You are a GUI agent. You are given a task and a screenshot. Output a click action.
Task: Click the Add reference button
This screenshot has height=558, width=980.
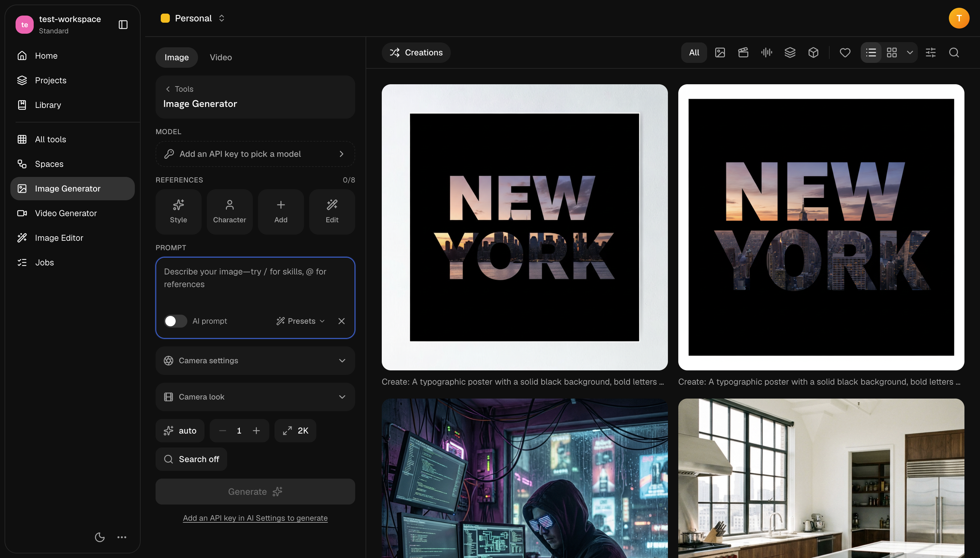(281, 212)
